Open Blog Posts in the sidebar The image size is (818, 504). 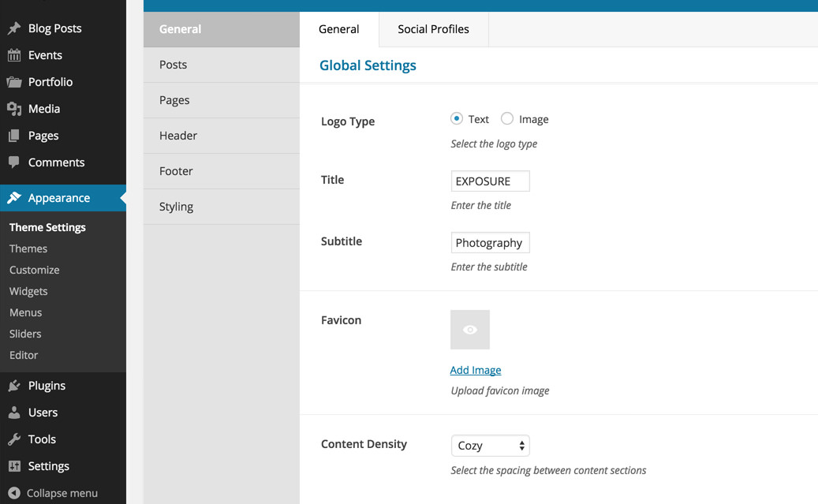(54, 28)
